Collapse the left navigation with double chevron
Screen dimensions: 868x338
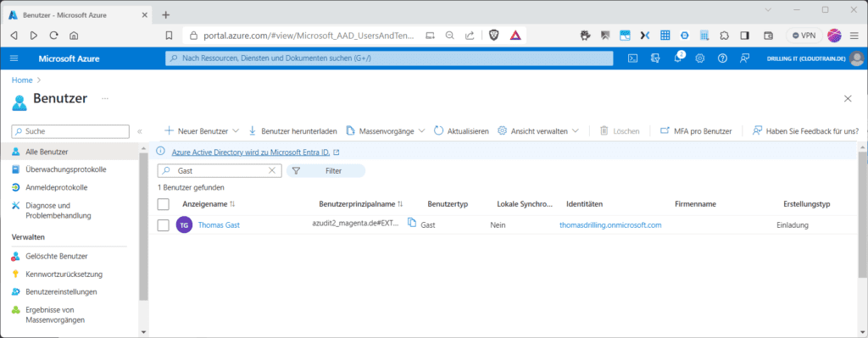click(140, 131)
